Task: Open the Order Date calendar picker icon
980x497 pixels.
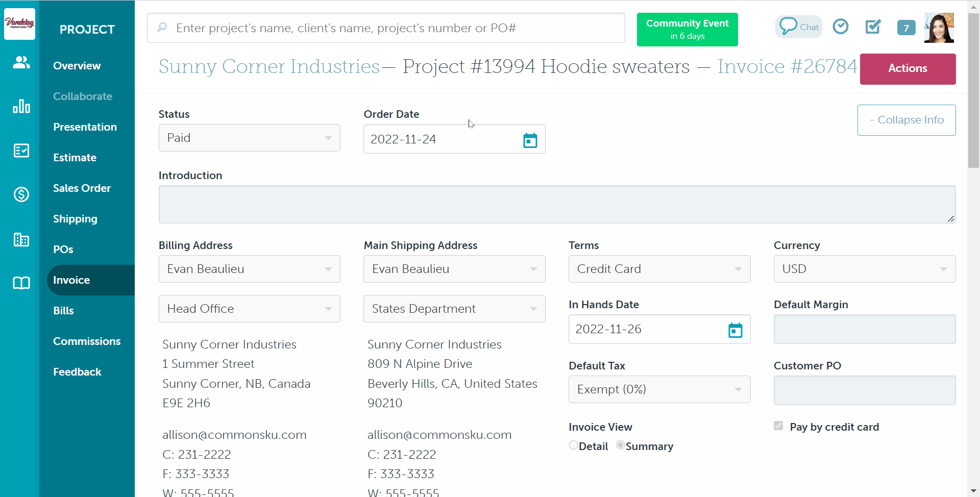Action: coord(530,140)
